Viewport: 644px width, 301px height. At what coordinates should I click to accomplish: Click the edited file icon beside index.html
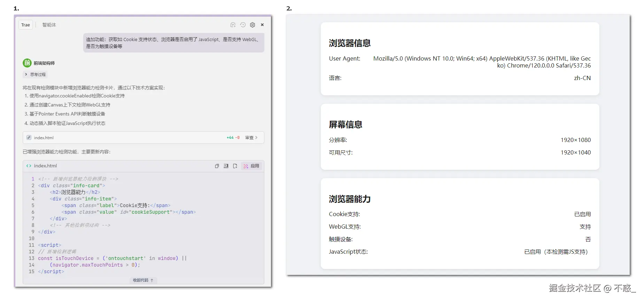point(29,137)
